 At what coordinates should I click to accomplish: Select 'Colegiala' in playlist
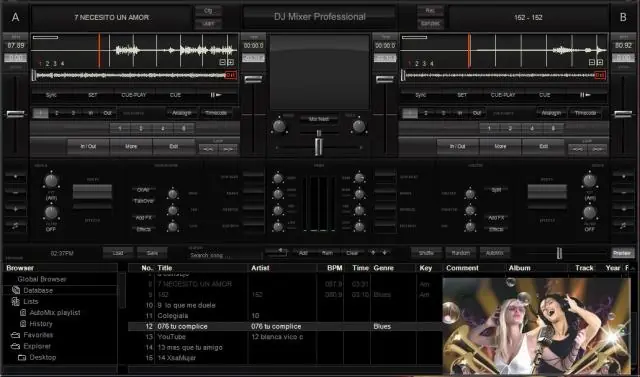pyautogui.click(x=173, y=316)
